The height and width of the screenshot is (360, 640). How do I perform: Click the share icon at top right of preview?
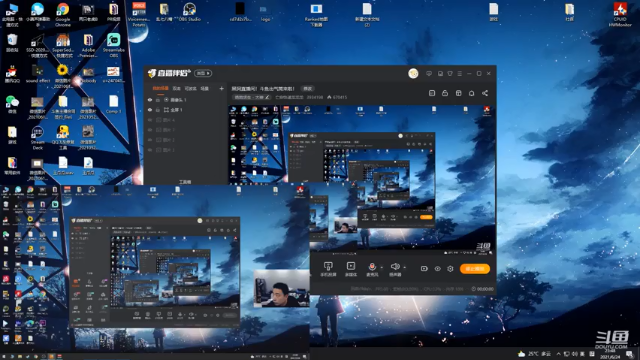[x=484, y=93]
